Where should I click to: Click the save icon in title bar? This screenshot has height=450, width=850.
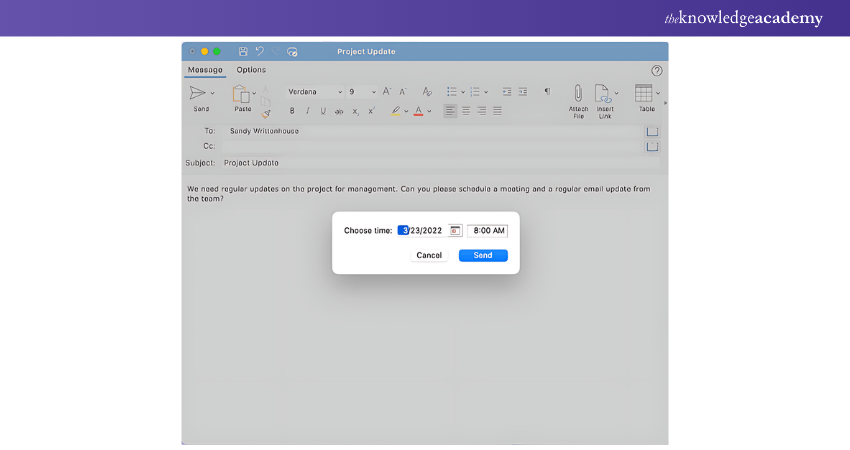(x=243, y=51)
